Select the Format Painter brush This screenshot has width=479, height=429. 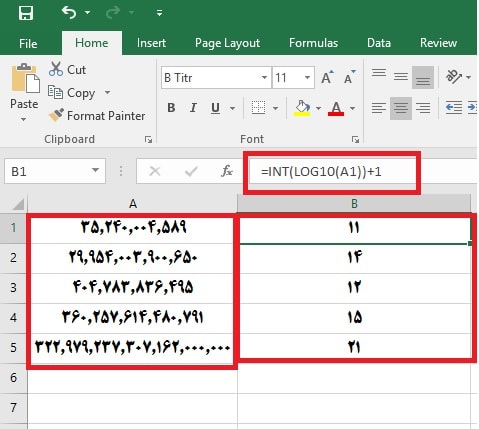(56, 115)
